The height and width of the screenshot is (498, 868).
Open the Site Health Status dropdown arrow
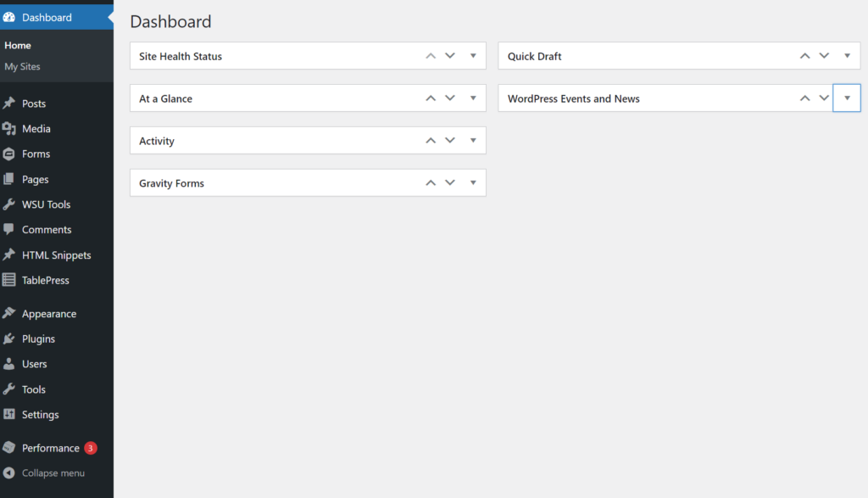(472, 55)
